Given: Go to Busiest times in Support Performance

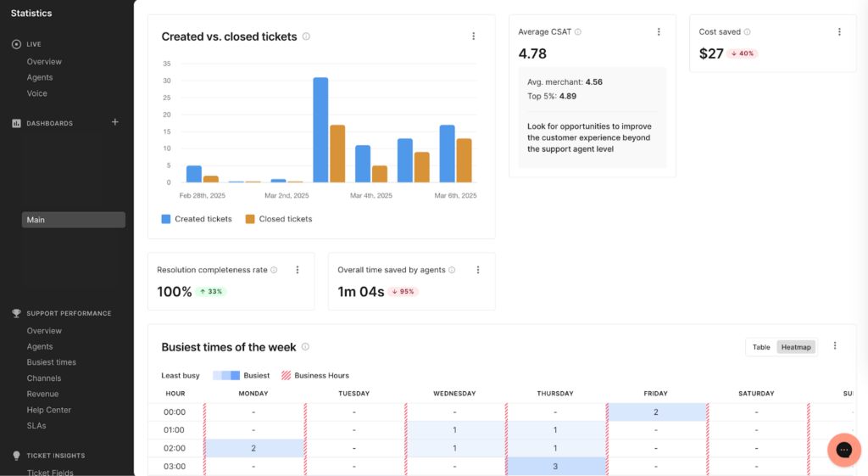Looking at the screenshot, I should tap(51, 362).
